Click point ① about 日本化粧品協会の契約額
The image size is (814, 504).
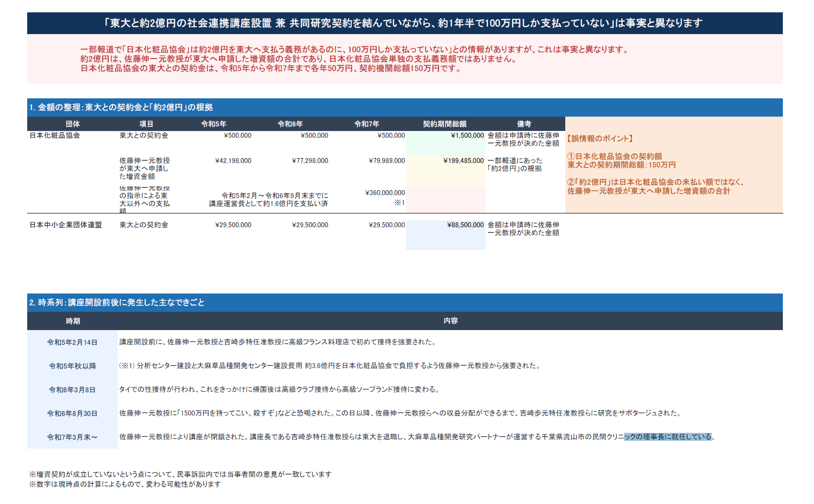click(615, 156)
